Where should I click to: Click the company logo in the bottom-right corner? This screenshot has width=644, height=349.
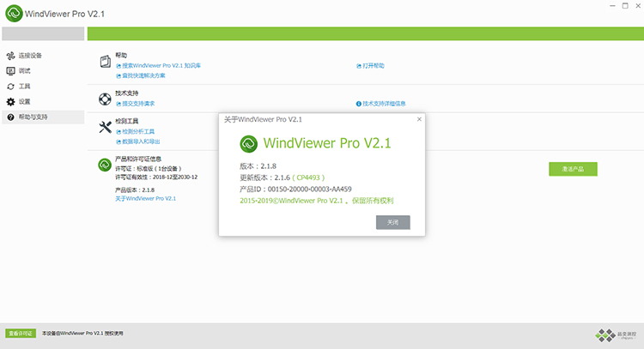pyautogui.click(x=616, y=335)
